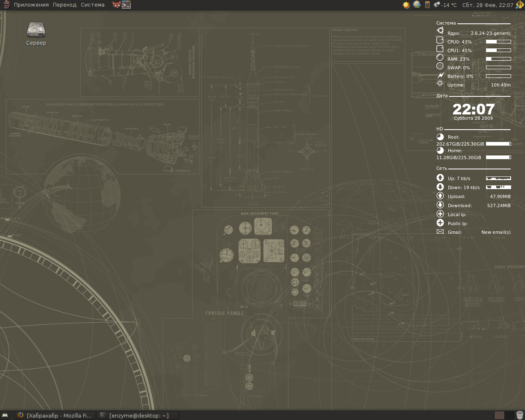Select the Хабрахабр Firefox window in taskbar
The width and height of the screenshot is (525, 420).
click(55, 415)
